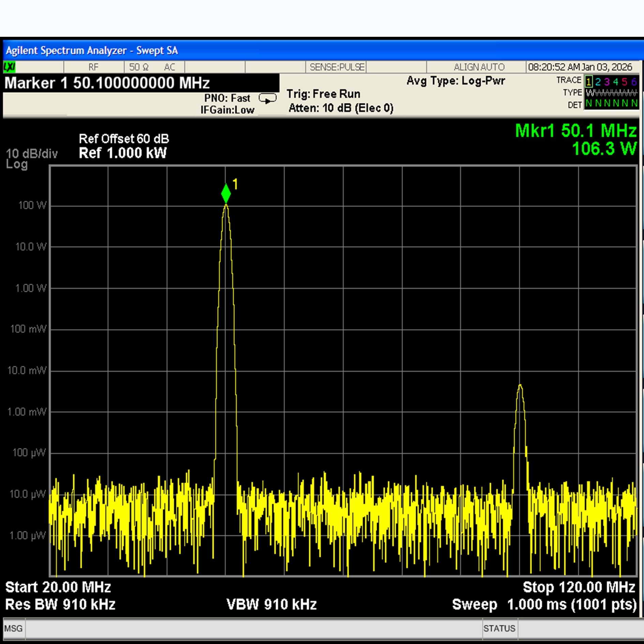Click the sweep mode loop icon
This screenshot has width=644, height=644.
(267, 99)
